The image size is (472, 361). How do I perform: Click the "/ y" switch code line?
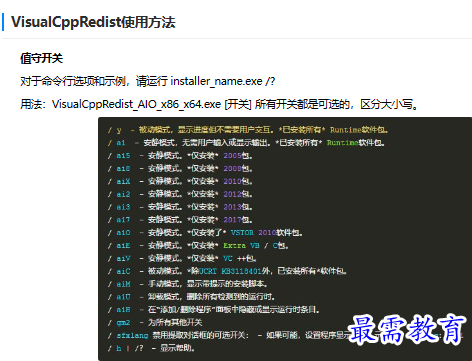[x=248, y=130]
